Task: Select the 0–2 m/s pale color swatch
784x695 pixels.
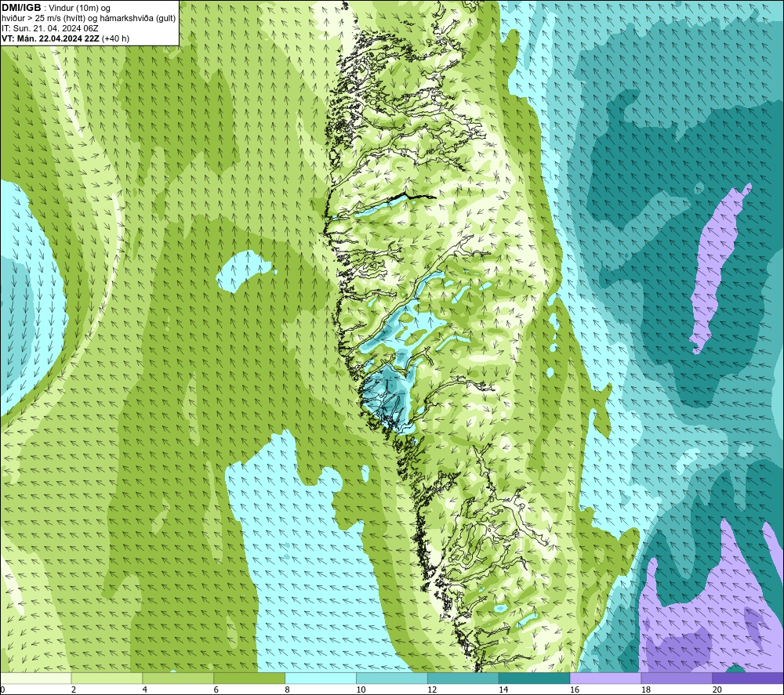Action: coord(36,678)
